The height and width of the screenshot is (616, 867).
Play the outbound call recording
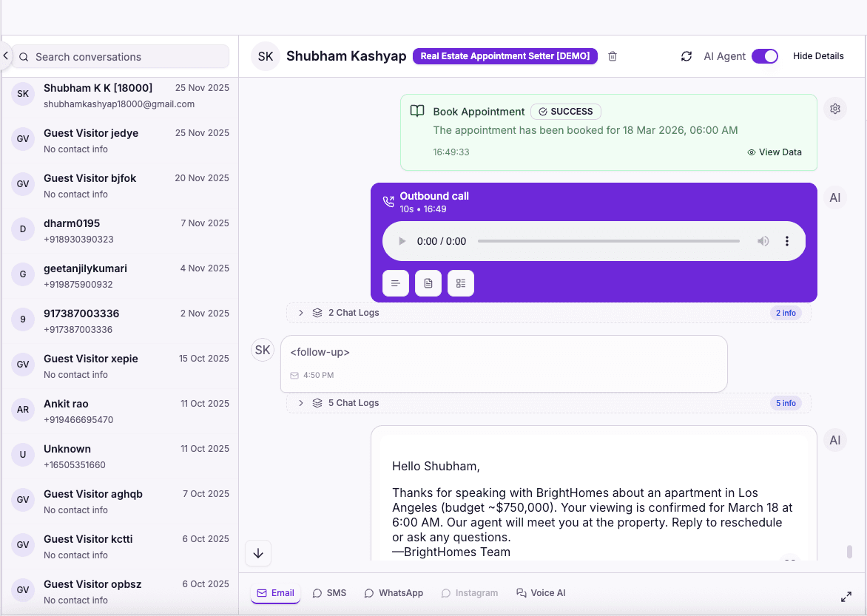coord(402,240)
